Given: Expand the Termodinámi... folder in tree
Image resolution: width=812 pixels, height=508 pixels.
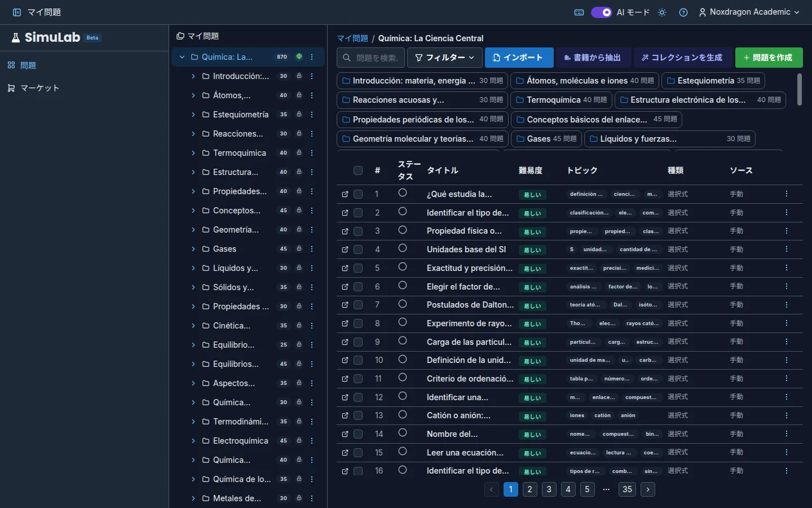Looking at the screenshot, I should click(193, 422).
